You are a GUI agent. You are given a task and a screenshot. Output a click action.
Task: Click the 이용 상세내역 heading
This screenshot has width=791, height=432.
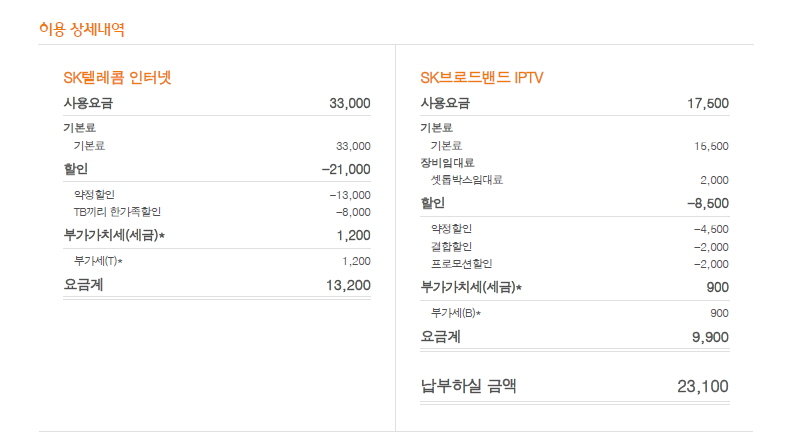pyautogui.click(x=81, y=29)
